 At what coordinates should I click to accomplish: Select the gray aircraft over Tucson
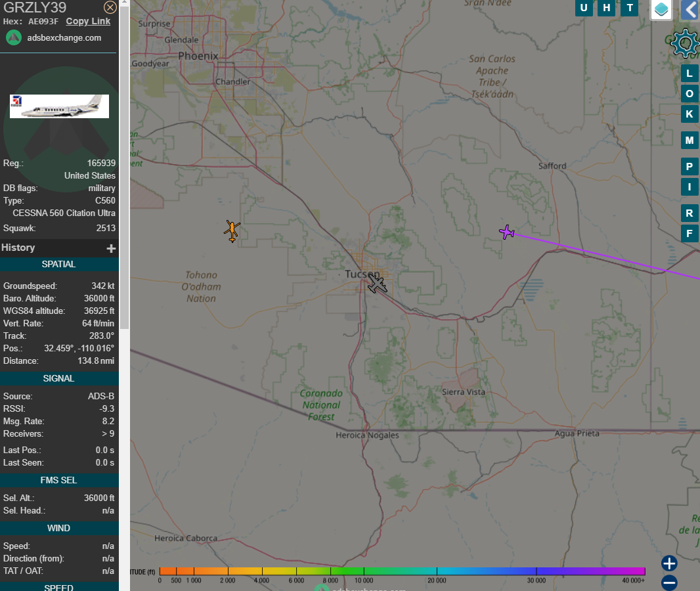pyautogui.click(x=377, y=284)
